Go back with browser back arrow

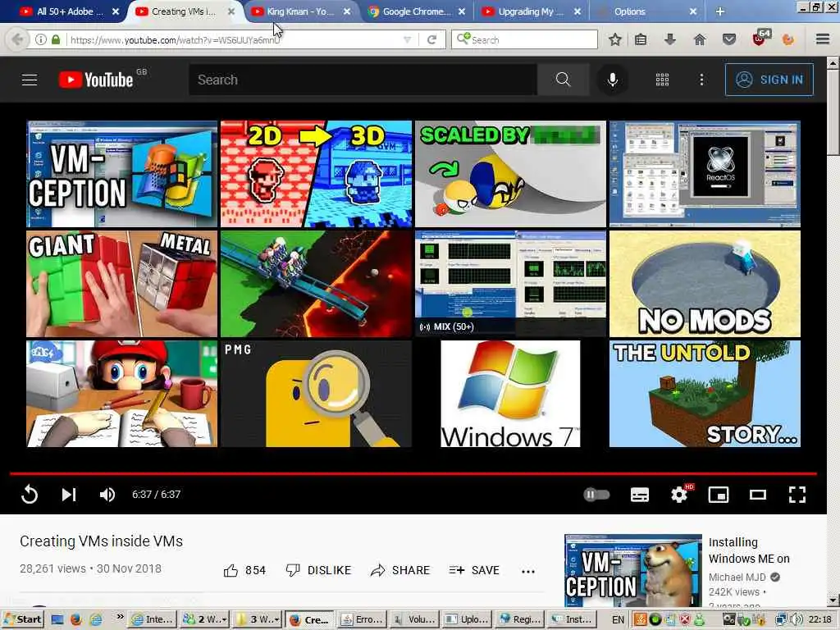click(17, 39)
